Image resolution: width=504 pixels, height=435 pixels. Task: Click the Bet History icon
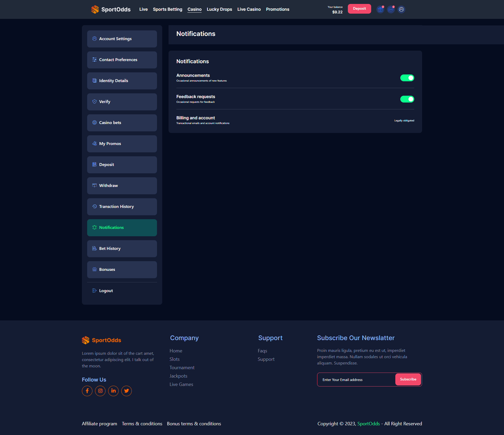coord(94,248)
